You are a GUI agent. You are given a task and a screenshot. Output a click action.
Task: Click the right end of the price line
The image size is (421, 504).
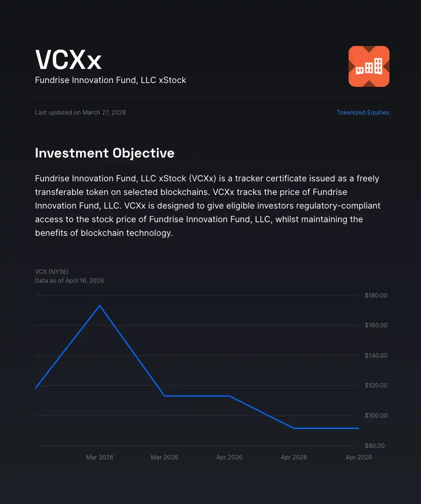click(358, 428)
